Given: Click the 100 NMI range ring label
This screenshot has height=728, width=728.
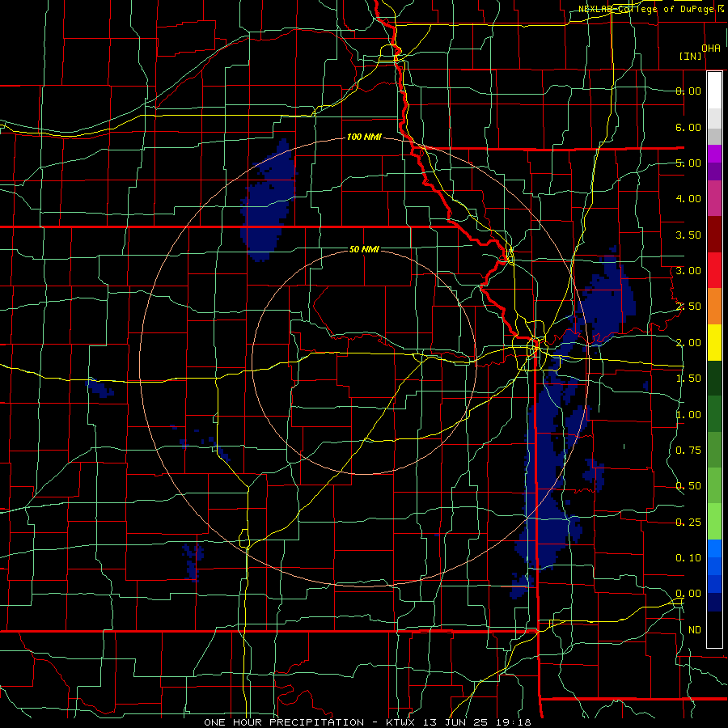Looking at the screenshot, I should 364,137.
